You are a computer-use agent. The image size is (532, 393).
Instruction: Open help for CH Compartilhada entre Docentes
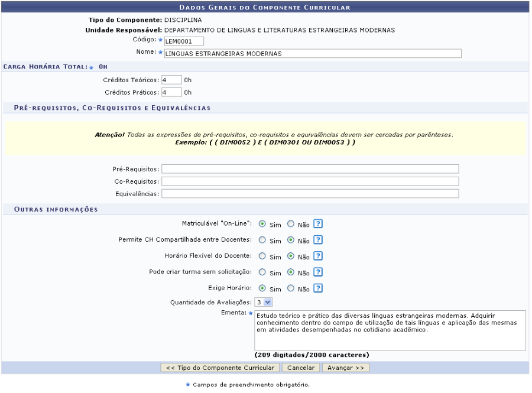[x=318, y=240]
